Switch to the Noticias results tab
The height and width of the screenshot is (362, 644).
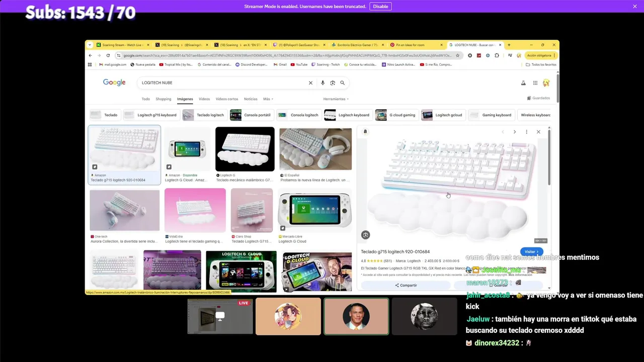click(251, 99)
